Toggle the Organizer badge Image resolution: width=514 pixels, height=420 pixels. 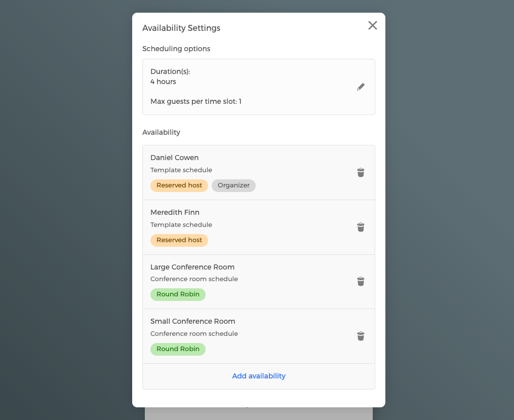pos(233,185)
